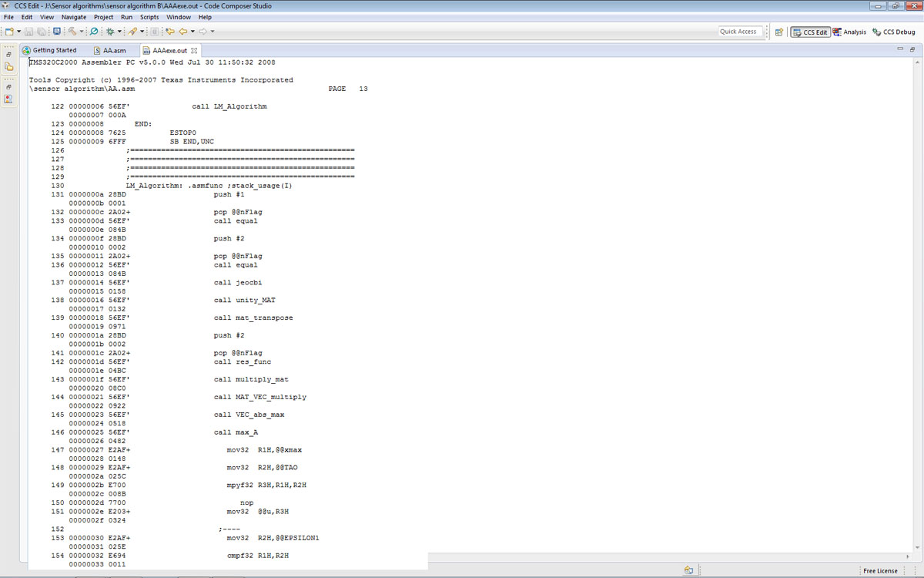Click the Last Edit Location arrow icon
The height and width of the screenshot is (578, 924).
(170, 32)
